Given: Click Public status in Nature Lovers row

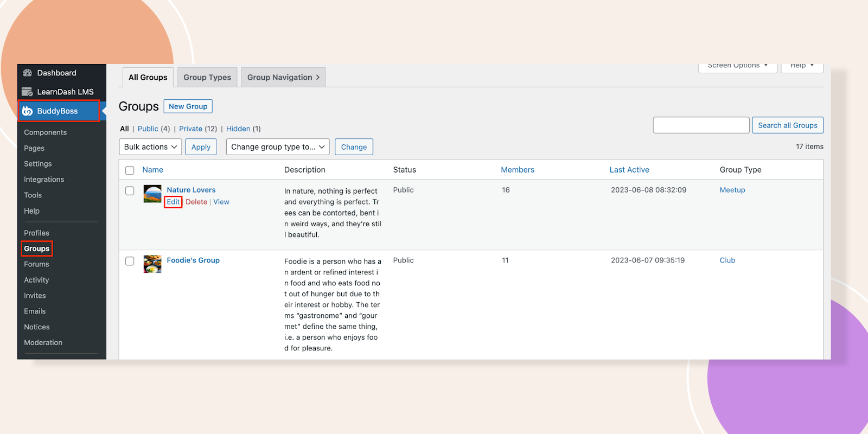Looking at the screenshot, I should point(404,190).
